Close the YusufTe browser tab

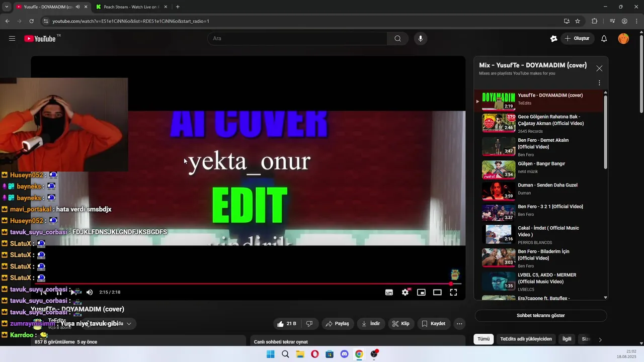click(x=86, y=7)
